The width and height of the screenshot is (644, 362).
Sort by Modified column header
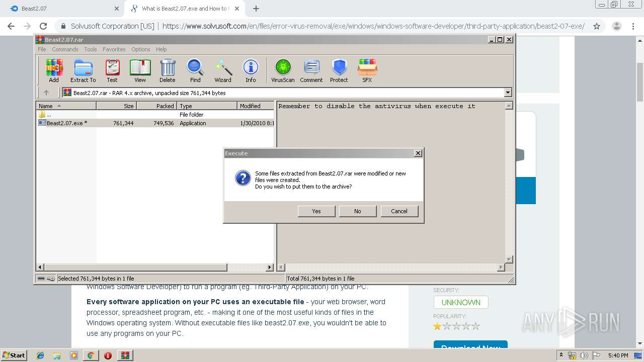(x=256, y=106)
